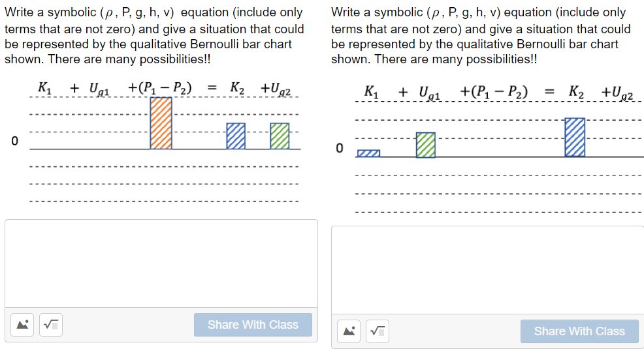Click the right question prompt text
644x362 pixels.
click(x=481, y=35)
